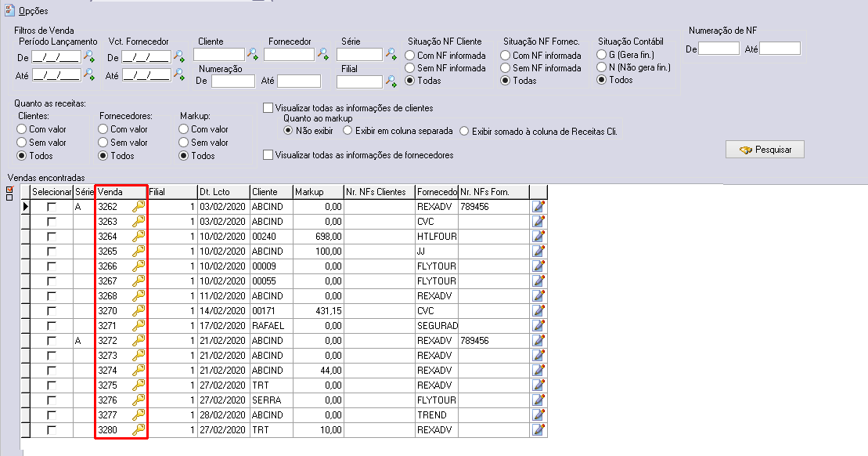Click the select-all checked box icon
The width and height of the screenshot is (868, 456).
click(x=9, y=190)
